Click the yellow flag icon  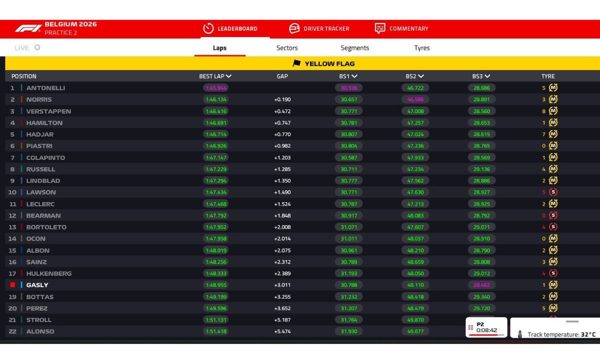click(296, 63)
